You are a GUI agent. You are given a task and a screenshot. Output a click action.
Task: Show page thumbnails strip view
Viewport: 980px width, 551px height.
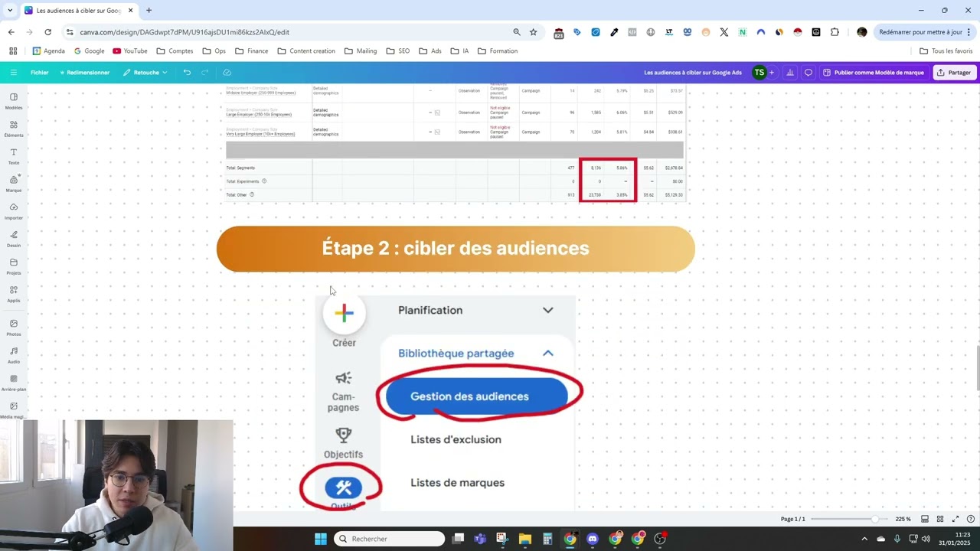point(925,519)
